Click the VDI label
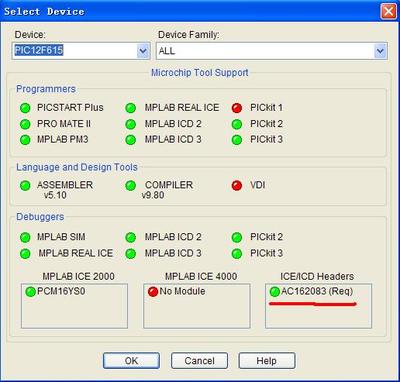Viewport: 400px width, 382px height. (x=258, y=185)
